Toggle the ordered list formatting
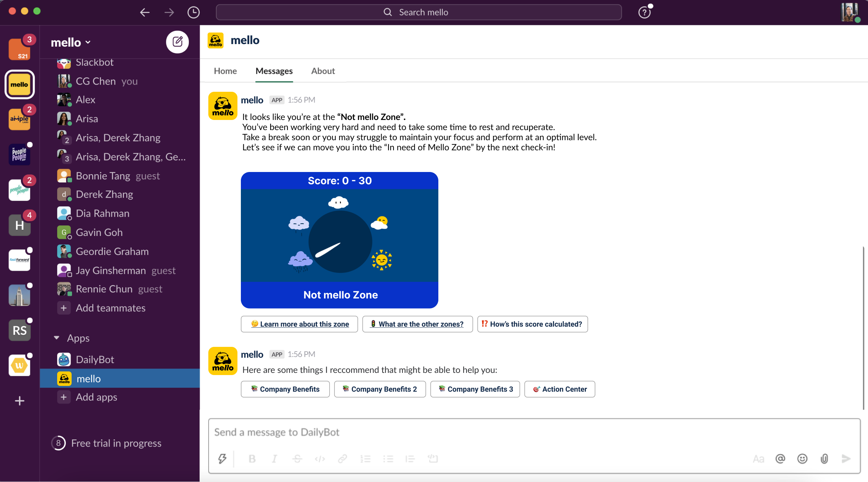Viewport: 868px width, 482px height. 365,459
